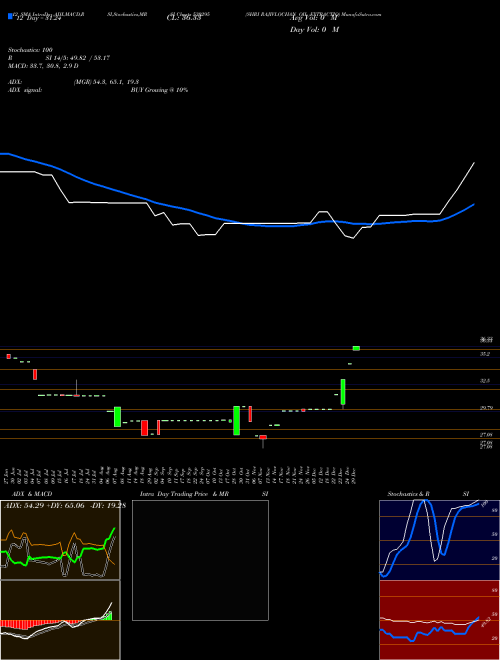The width and height of the screenshot is (500, 660).
Task: Click the 'Intra Day Trading Price & MR' heading
Action: (x=184, y=494)
